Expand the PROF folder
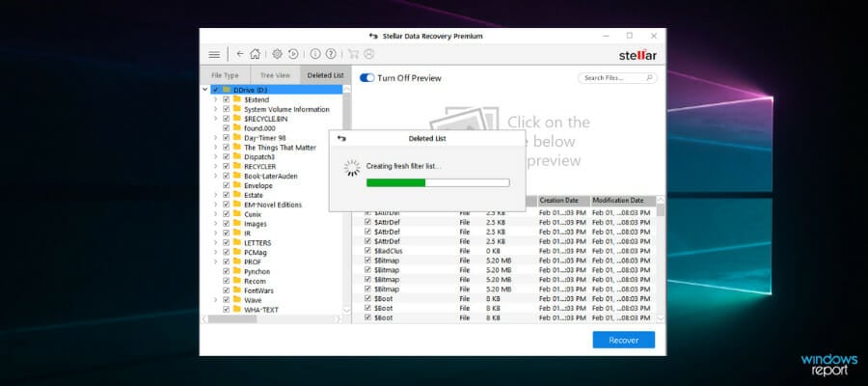 215,262
